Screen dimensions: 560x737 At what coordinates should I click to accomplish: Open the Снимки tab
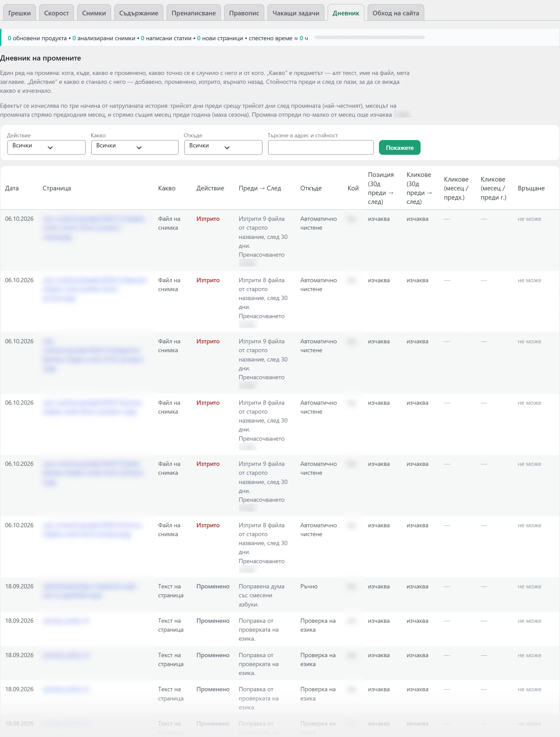(94, 13)
